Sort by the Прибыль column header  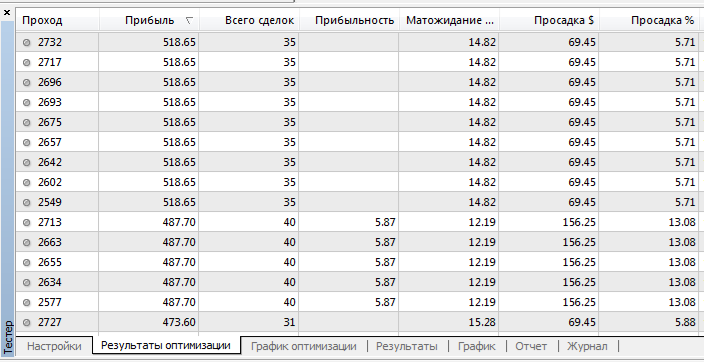point(149,20)
